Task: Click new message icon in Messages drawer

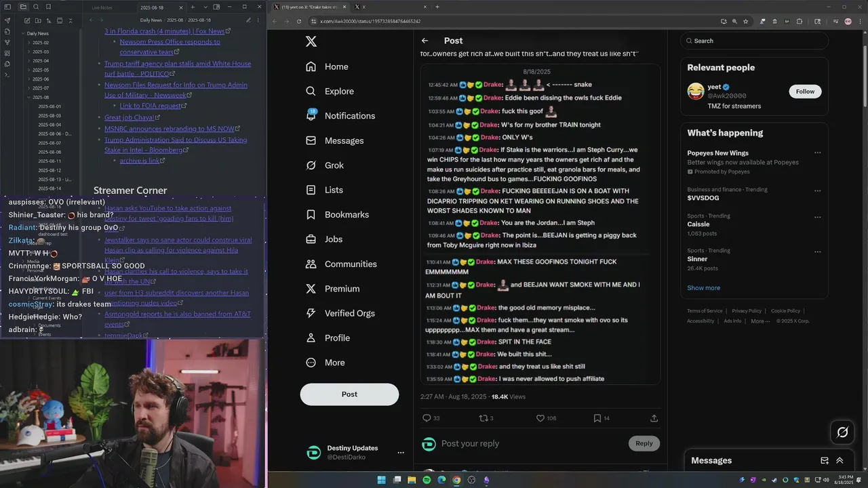Action: point(825,460)
